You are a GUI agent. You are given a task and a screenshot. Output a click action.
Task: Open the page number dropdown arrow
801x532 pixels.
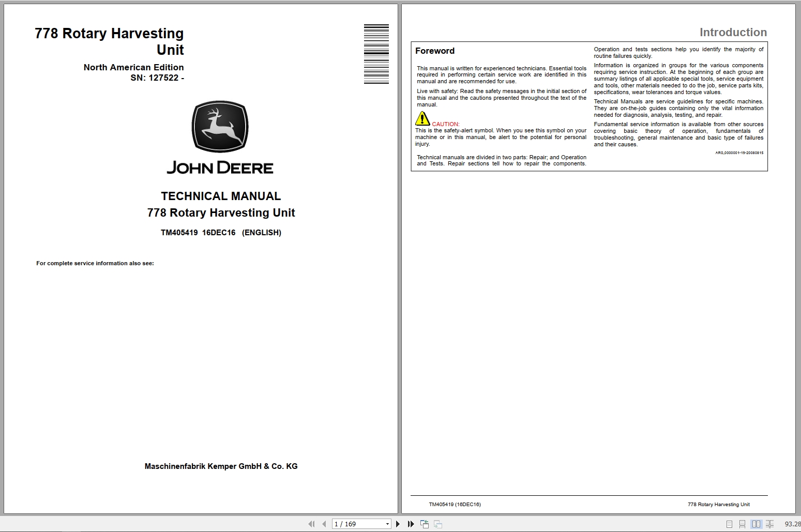click(387, 524)
